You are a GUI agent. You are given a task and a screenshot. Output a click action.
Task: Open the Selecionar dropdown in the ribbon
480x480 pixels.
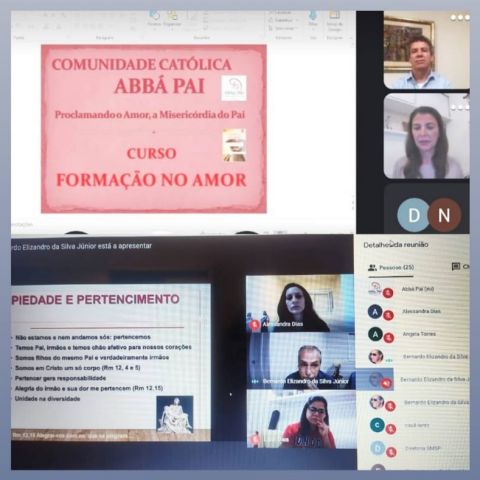point(282,28)
